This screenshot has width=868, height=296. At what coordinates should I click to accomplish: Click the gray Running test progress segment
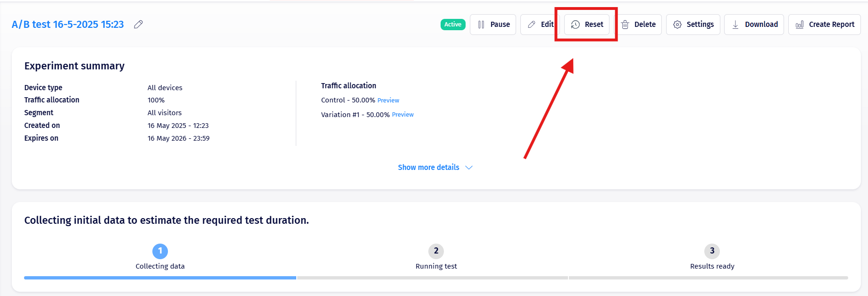[433, 278]
